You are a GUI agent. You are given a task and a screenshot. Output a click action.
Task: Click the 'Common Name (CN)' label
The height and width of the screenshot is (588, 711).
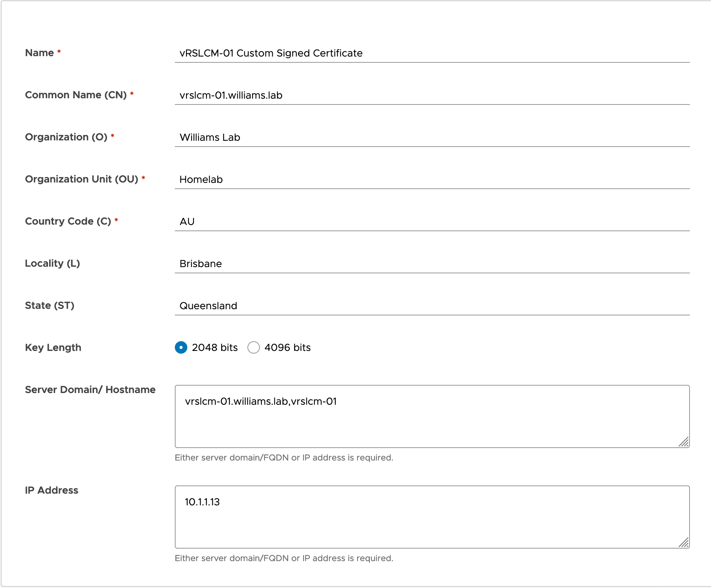pyautogui.click(x=76, y=95)
